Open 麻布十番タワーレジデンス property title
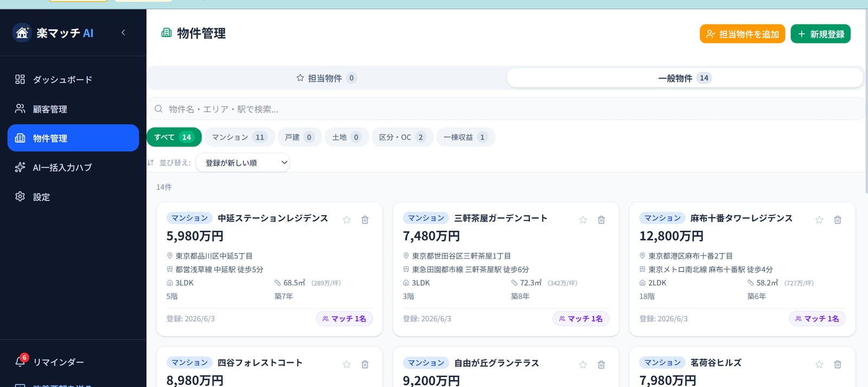Viewport: 868px width, 387px height. [x=742, y=218]
